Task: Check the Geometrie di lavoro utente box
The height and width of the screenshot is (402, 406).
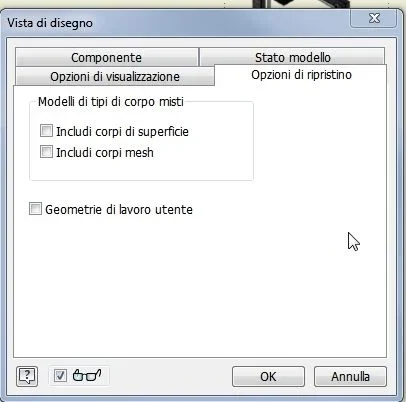Action: pos(35,209)
